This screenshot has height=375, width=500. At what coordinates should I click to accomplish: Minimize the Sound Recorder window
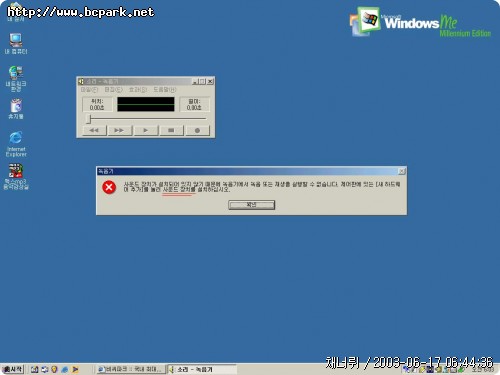click(x=195, y=81)
